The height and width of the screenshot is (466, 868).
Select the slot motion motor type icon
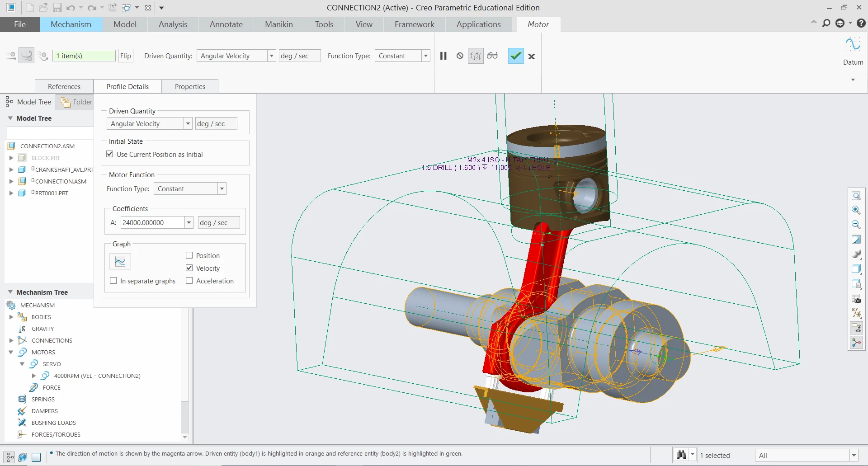click(42, 56)
